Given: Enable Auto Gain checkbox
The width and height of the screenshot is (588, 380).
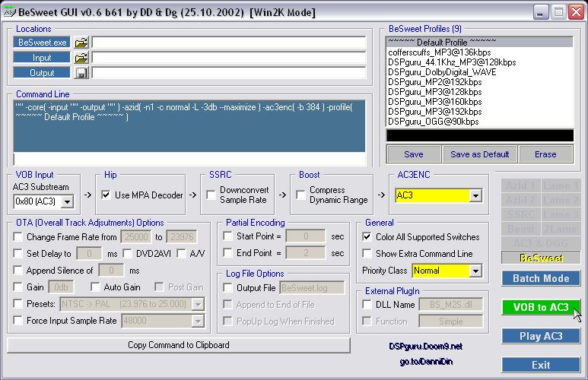Looking at the screenshot, I should click(95, 287).
